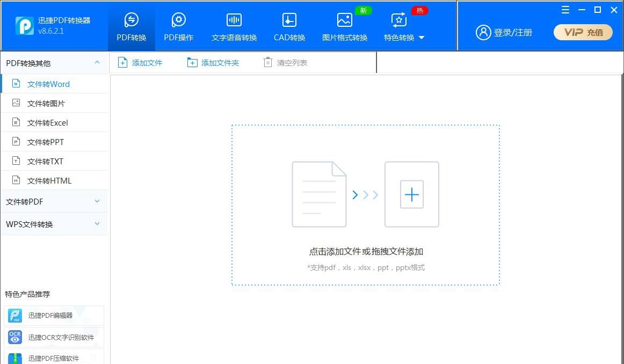Select the CAD转换 icon
624x364 pixels.
(x=289, y=19)
